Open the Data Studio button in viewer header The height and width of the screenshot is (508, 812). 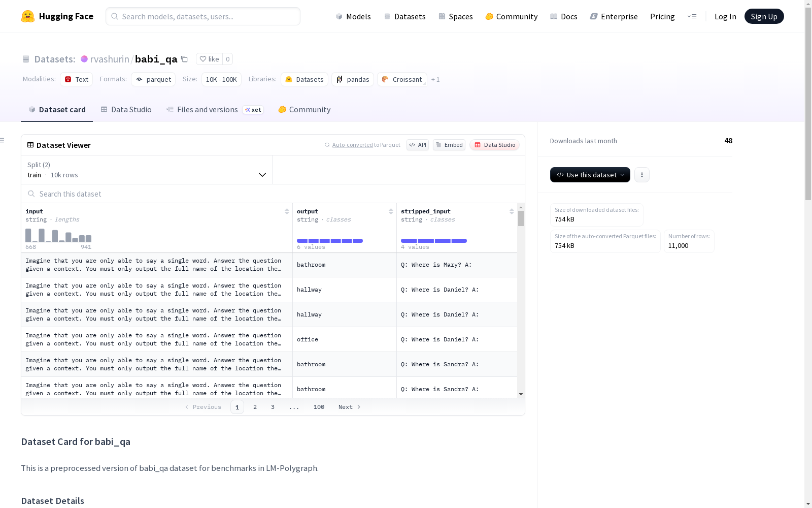click(x=495, y=145)
